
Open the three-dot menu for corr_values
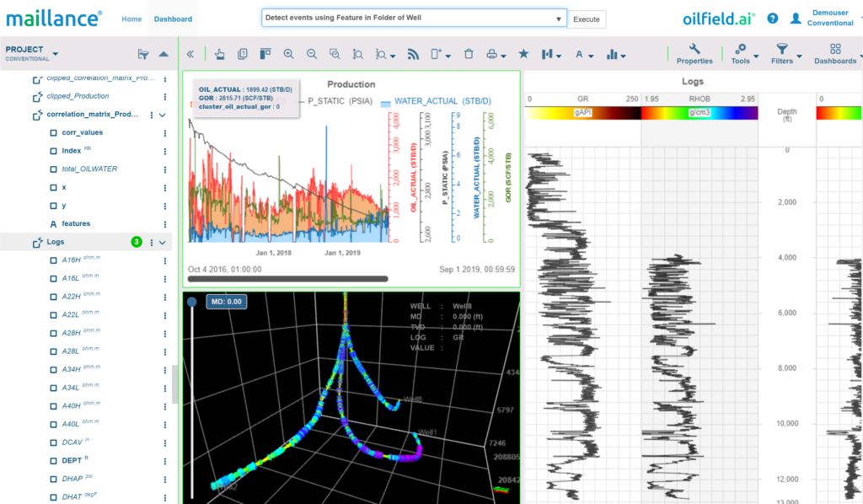click(164, 133)
